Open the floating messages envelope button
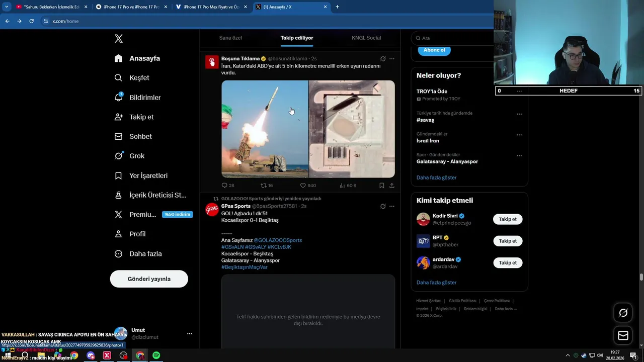This screenshot has height=362, width=644. tap(623, 335)
